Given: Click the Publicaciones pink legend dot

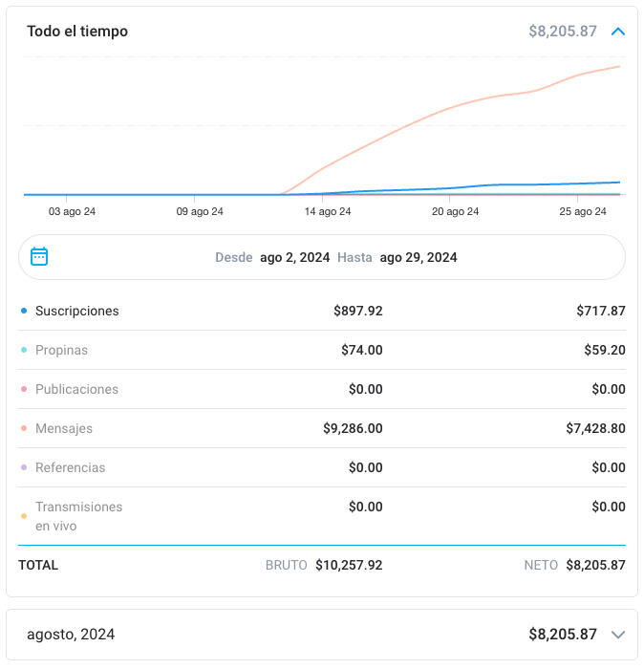Looking at the screenshot, I should tap(24, 389).
